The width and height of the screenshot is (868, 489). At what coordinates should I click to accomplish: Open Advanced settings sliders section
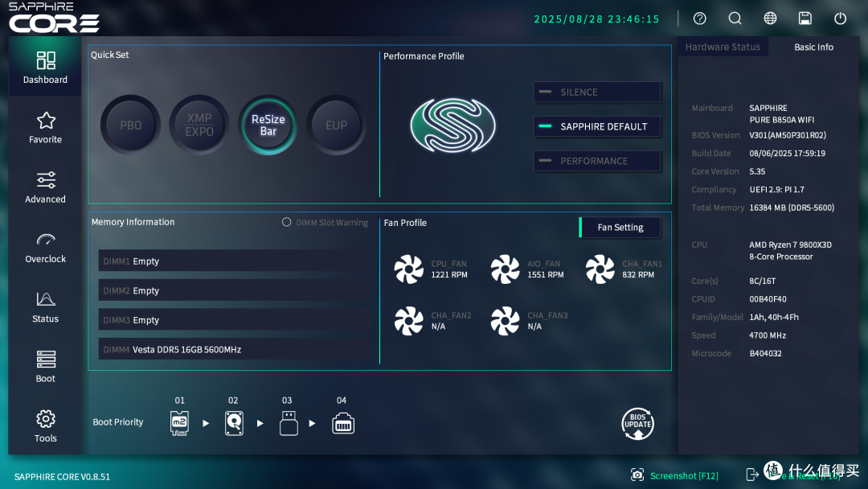coord(45,187)
